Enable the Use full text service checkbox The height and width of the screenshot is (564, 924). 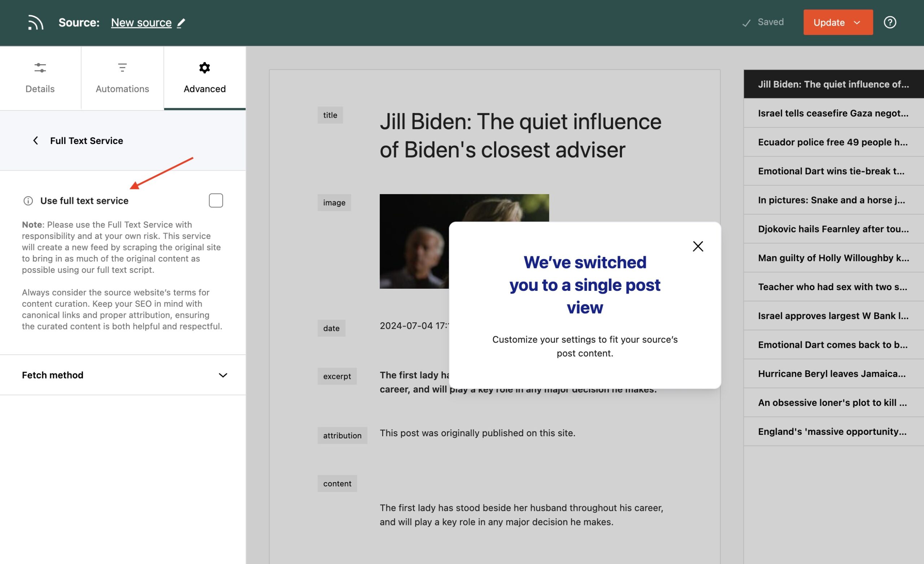216,200
